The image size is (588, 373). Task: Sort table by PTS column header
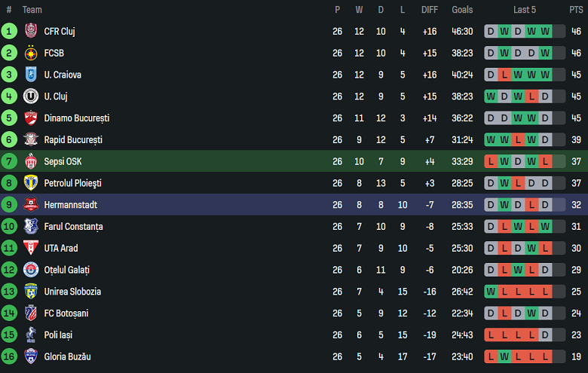pyautogui.click(x=576, y=10)
